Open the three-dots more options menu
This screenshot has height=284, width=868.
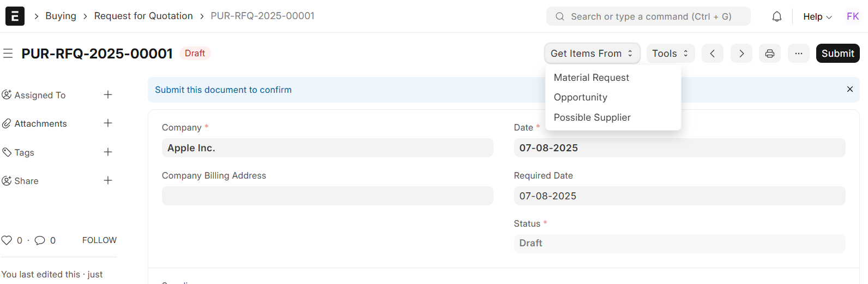point(799,54)
